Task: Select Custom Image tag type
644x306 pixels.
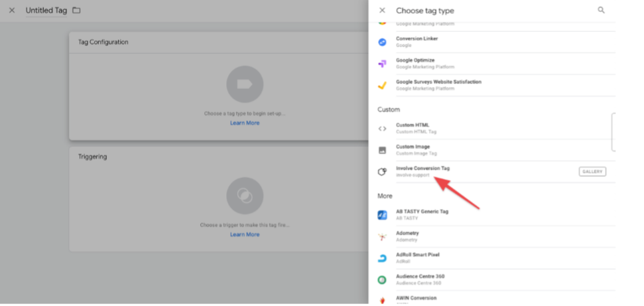Action: coord(496,150)
